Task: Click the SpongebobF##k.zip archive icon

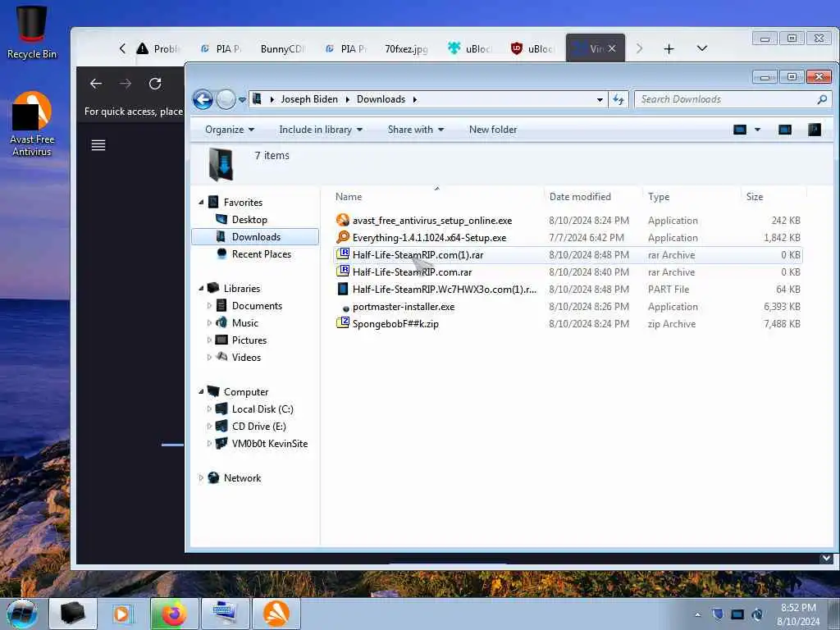Action: (342, 323)
